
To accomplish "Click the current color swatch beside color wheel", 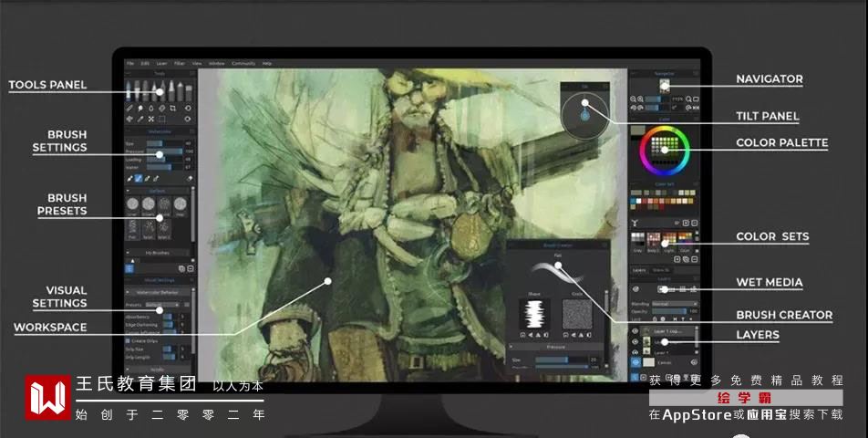I will 637,131.
